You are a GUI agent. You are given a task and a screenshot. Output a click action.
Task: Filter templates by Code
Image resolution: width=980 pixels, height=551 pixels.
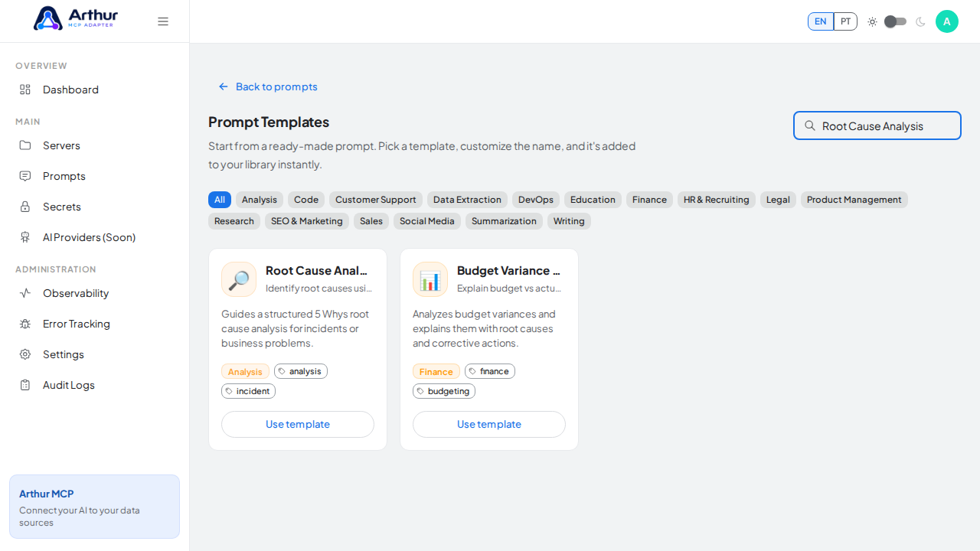(x=306, y=200)
